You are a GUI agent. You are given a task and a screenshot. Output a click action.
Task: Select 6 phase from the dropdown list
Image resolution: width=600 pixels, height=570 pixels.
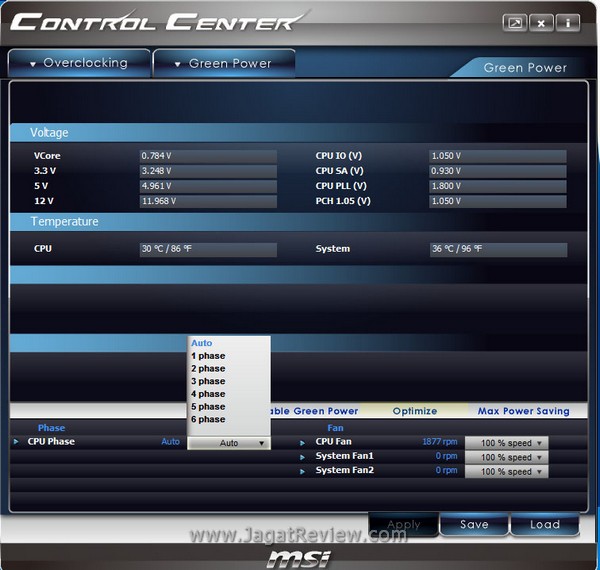[x=209, y=419]
